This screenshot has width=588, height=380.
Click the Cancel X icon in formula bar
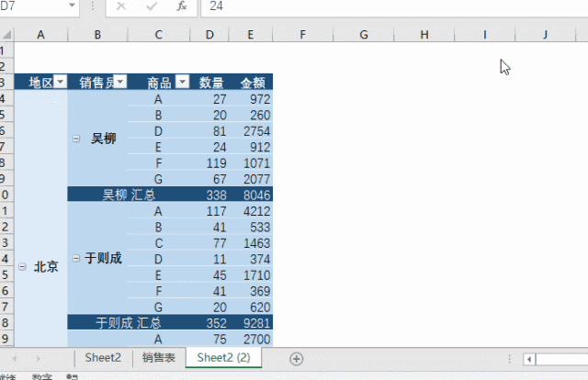[x=121, y=6]
